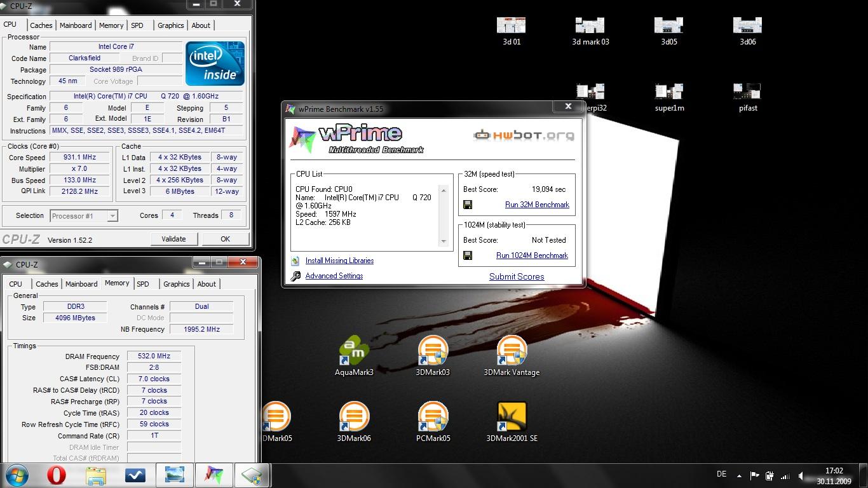Show hidden tray icons arrow
This screenshot has height=488, width=868.
pos(739,475)
